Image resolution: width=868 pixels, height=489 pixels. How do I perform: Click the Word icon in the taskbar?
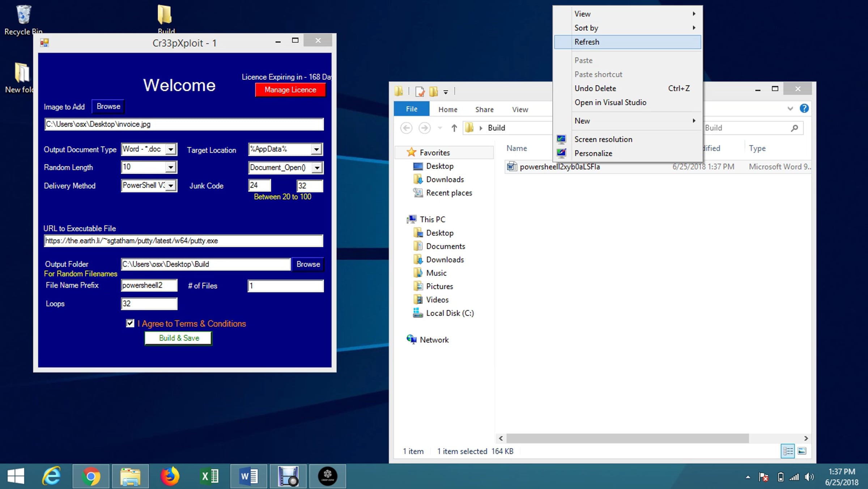(249, 476)
